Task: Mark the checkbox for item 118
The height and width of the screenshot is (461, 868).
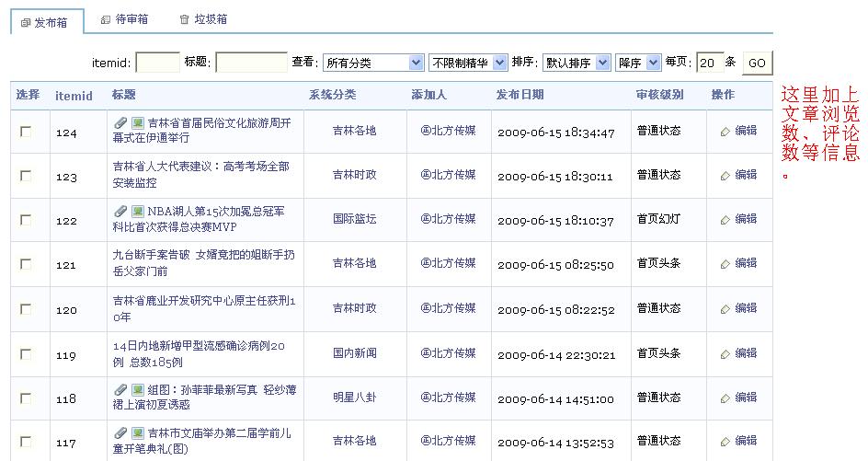Action: (x=26, y=398)
